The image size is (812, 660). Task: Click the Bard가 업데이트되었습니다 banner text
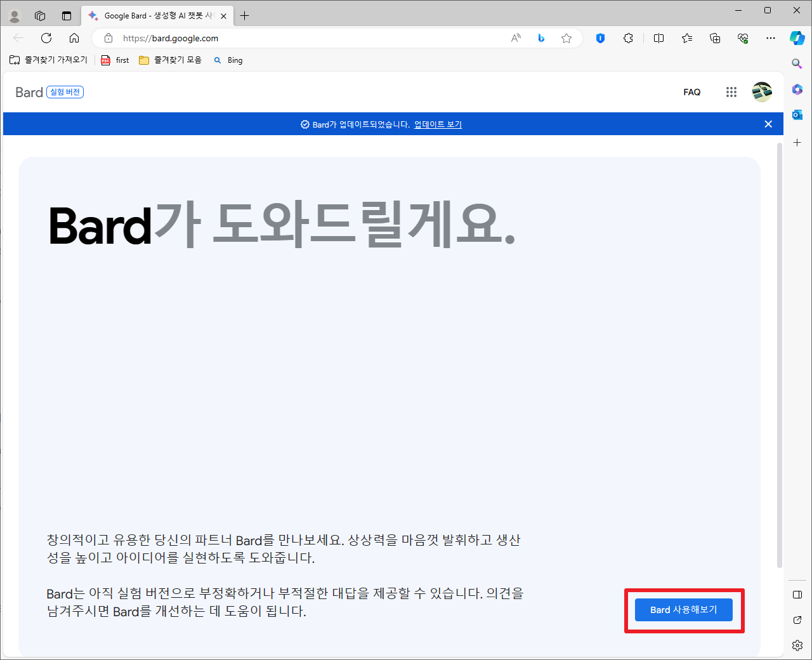tap(360, 124)
